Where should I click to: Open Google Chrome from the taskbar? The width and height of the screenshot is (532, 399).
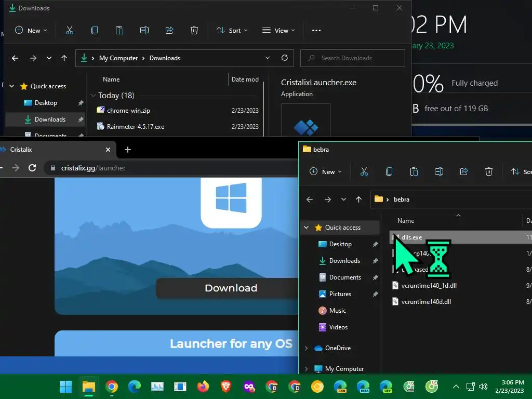pos(112,387)
